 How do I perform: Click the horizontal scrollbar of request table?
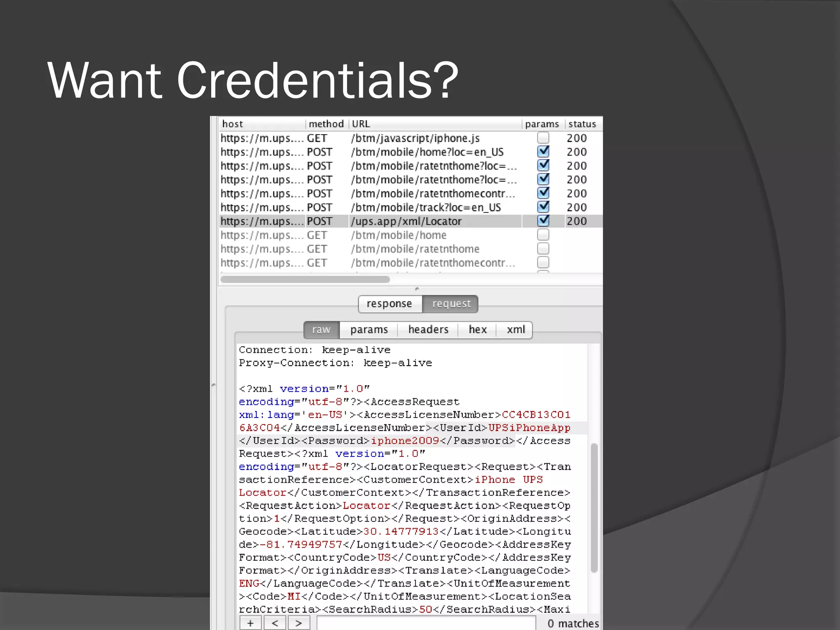coord(305,279)
